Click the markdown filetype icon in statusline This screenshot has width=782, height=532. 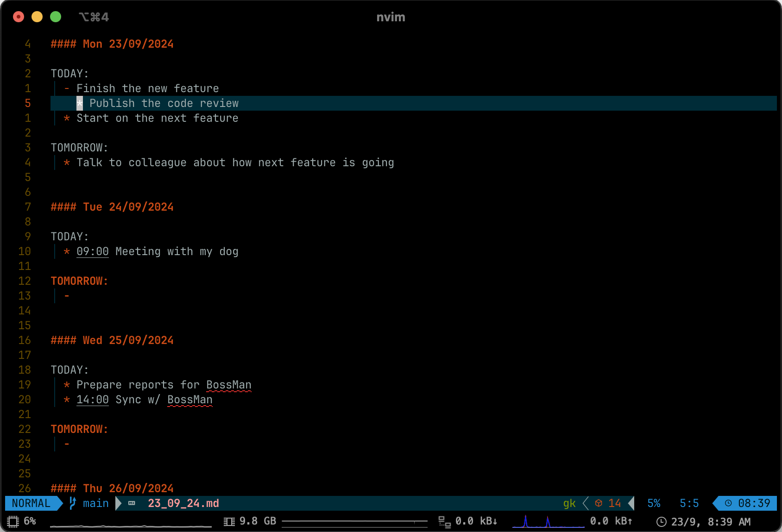(132, 503)
